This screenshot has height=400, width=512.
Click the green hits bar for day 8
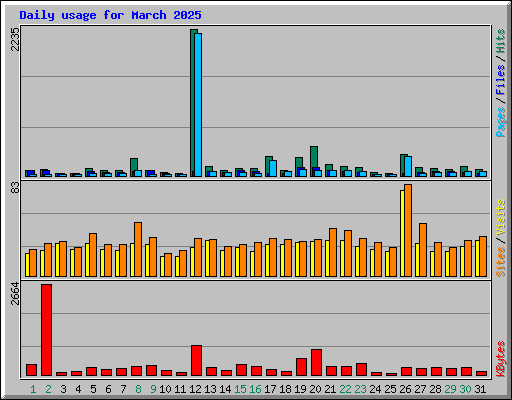tap(134, 165)
